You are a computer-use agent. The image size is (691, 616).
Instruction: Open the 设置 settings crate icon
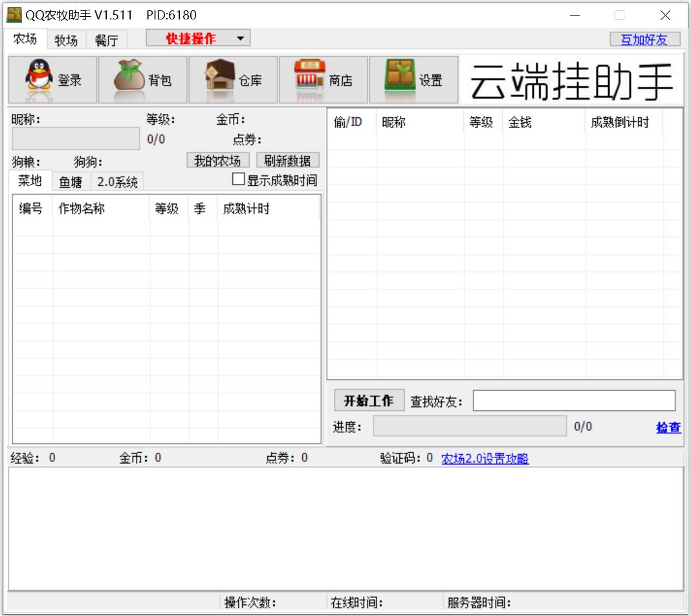[x=400, y=79]
